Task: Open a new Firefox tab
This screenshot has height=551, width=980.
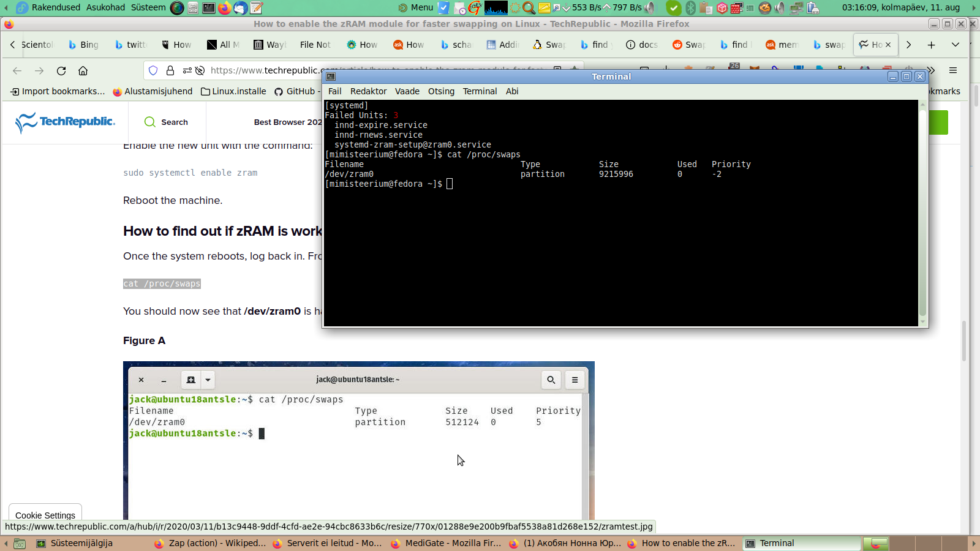Action: click(932, 45)
